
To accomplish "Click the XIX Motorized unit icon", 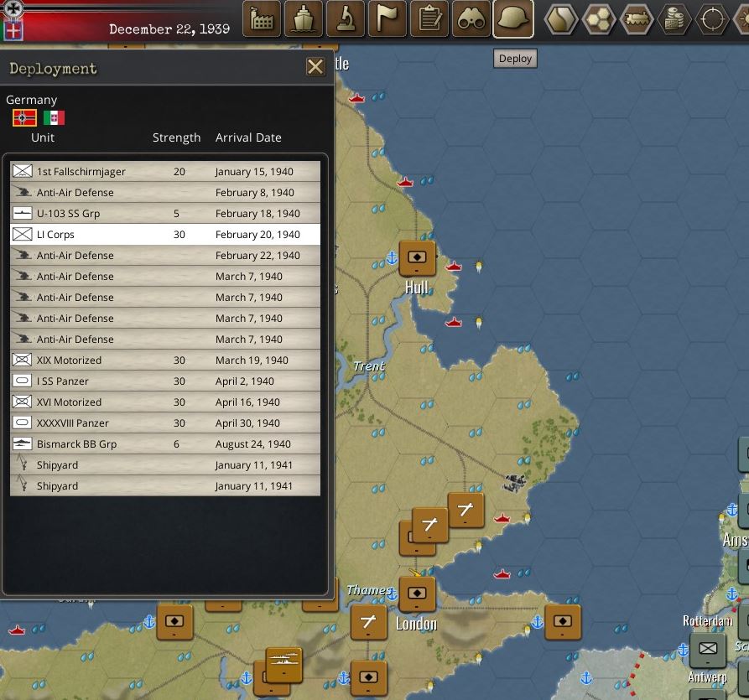I will tap(22, 360).
